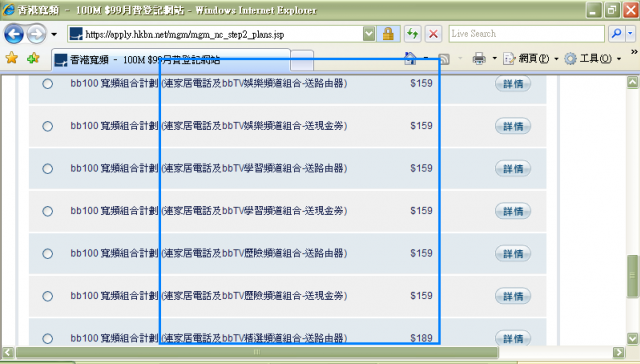
Task: Refresh the page with the green arrows icon
Action: (x=412, y=34)
